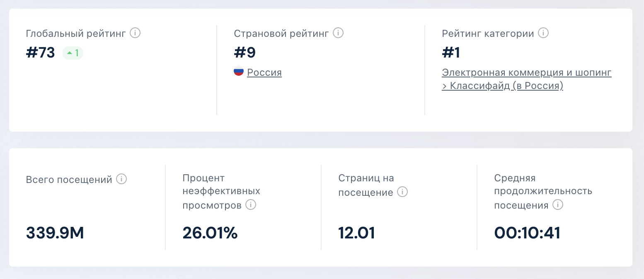
Task: Click the #73 global rank value
Action: [x=41, y=53]
